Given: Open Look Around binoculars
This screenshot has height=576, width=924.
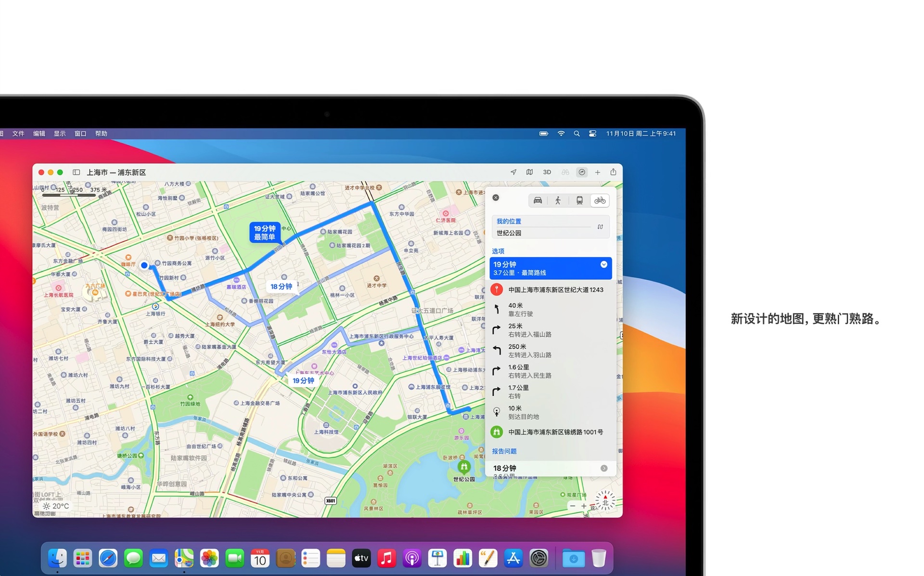Looking at the screenshot, I should (565, 172).
